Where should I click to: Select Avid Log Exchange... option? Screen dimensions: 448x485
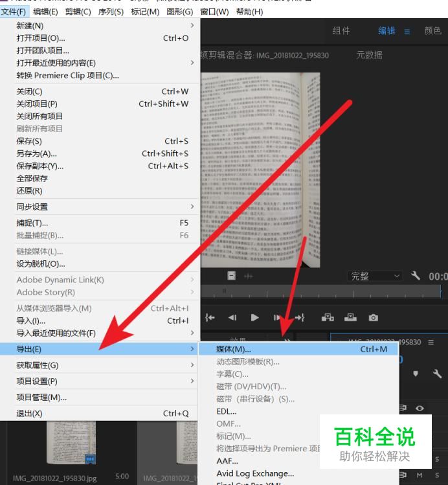(298, 473)
